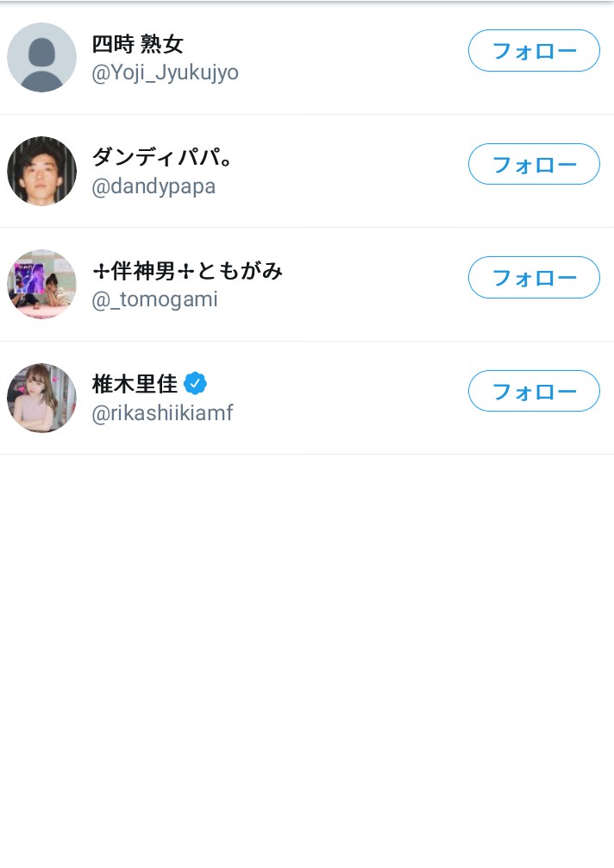Follow the +伴神男+ともがみ account

534,277
